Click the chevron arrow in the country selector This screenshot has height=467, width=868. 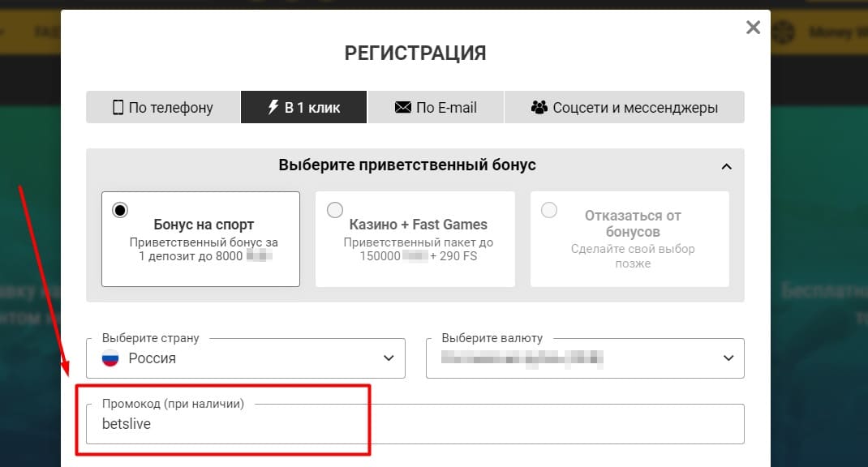(389, 358)
